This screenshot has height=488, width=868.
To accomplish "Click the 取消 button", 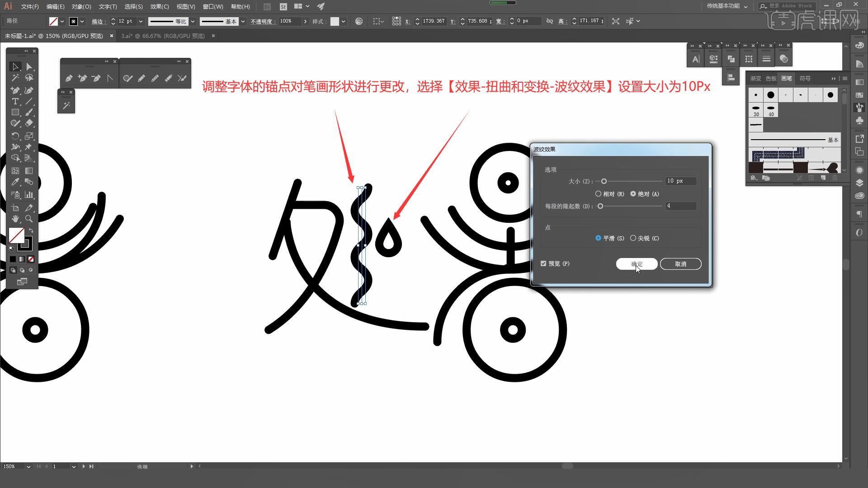I will tap(680, 264).
